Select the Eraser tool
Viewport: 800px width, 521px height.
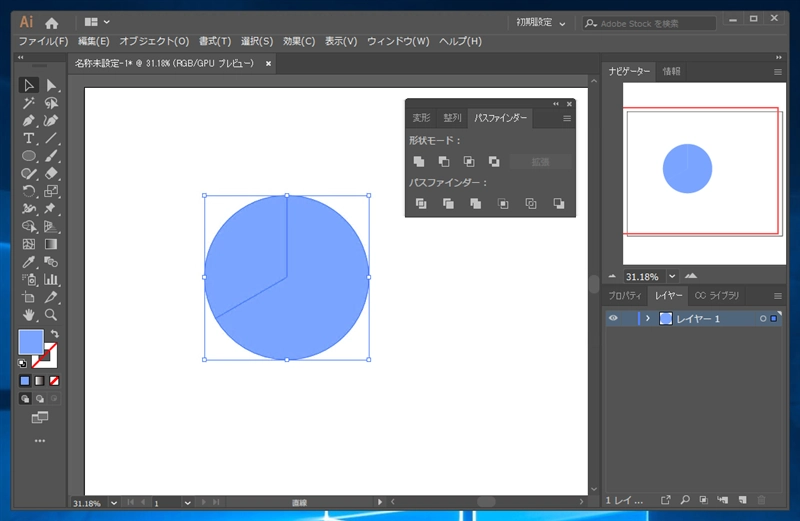point(51,173)
